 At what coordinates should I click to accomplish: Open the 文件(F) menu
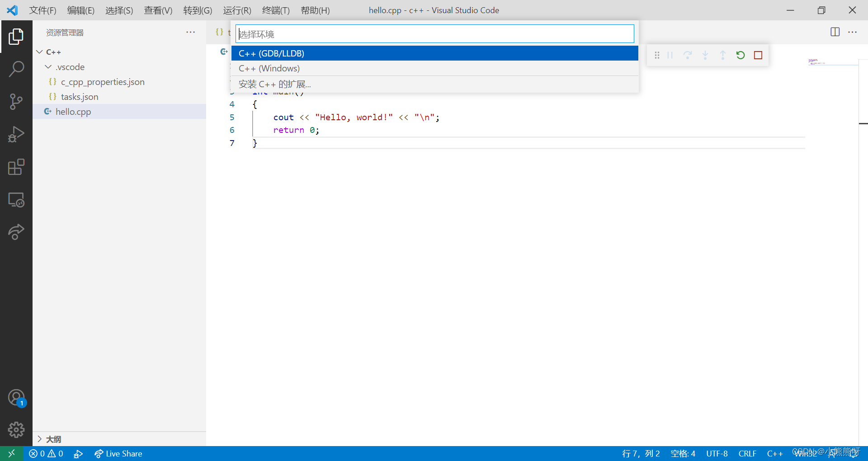(x=42, y=10)
